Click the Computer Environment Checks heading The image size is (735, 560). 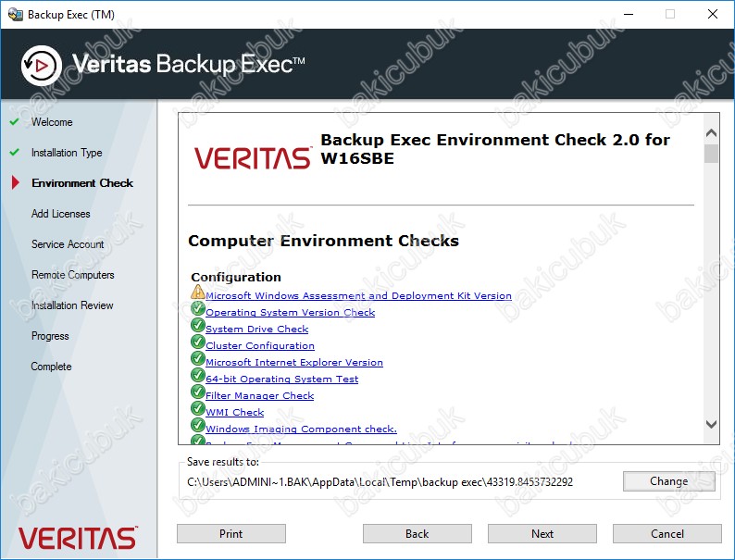(323, 241)
